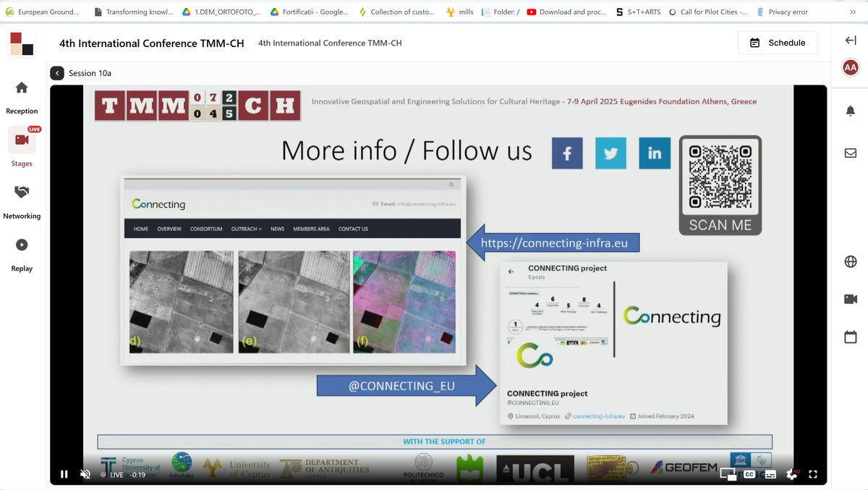Click the UCL sponsor logo
The height and width of the screenshot is (490, 868).
[x=535, y=470]
